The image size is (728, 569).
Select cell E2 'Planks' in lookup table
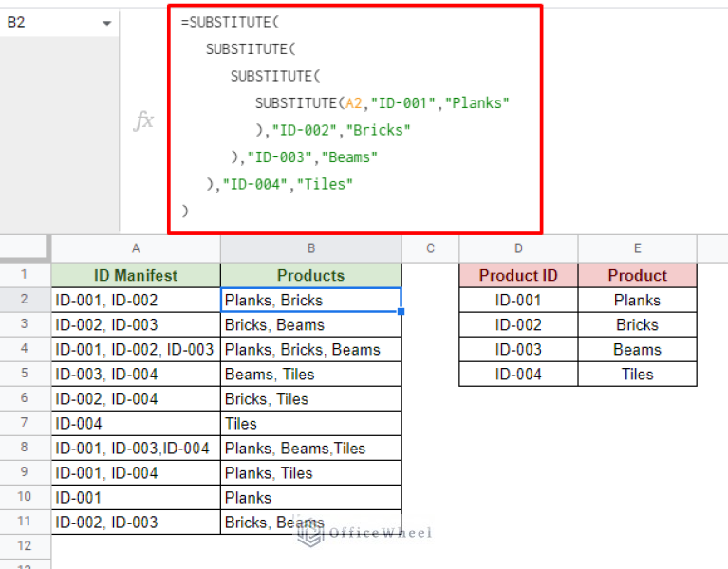638,300
